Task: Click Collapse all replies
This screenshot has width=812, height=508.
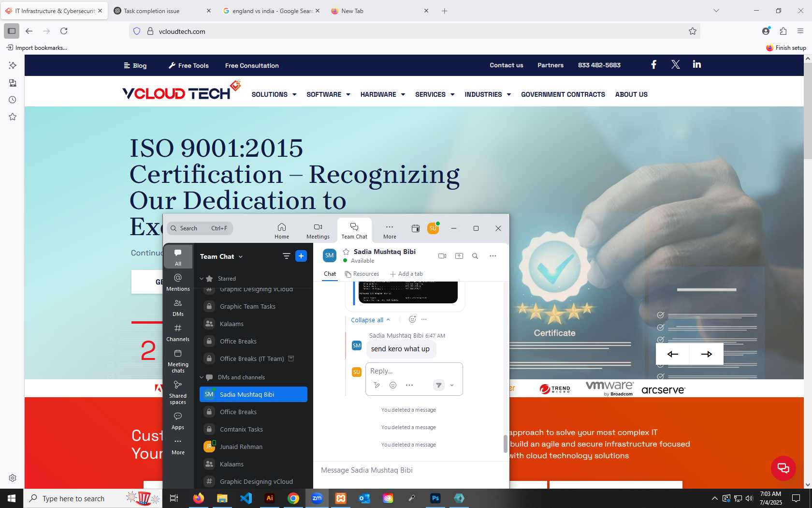Action: (x=371, y=320)
